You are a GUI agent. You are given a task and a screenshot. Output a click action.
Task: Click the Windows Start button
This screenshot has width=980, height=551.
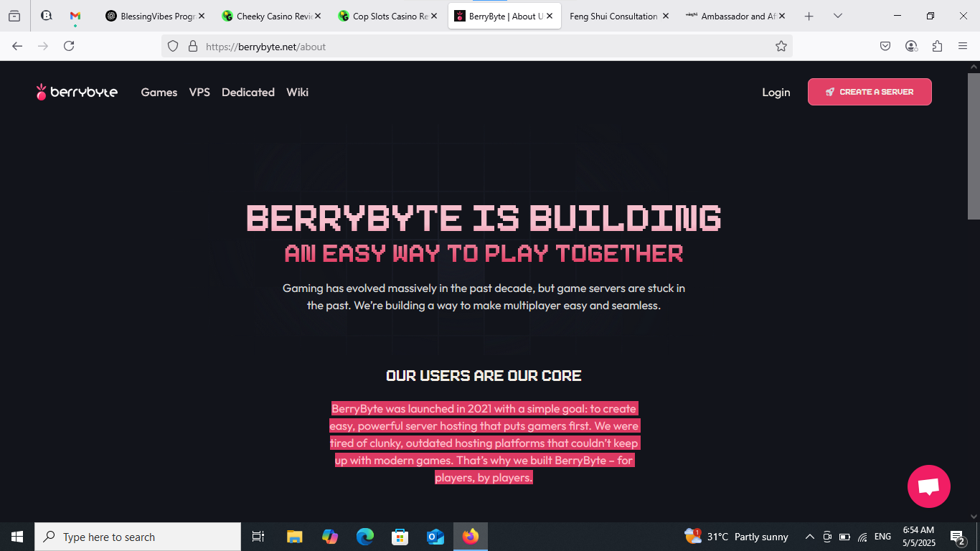coord(17,537)
